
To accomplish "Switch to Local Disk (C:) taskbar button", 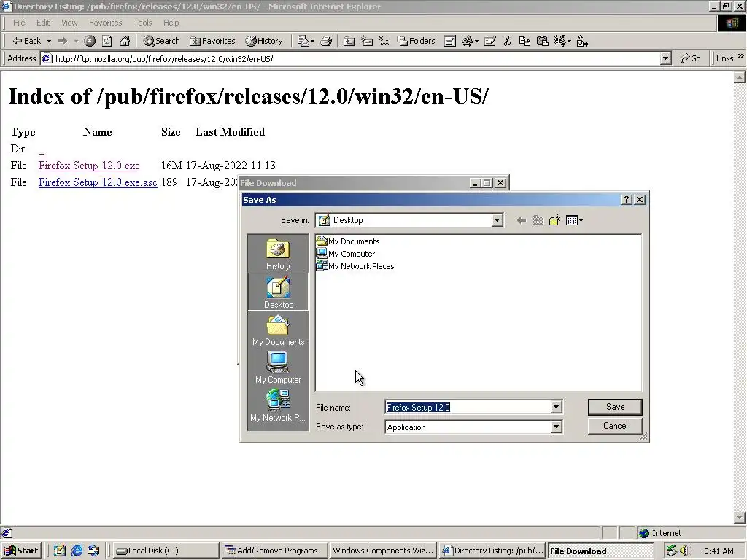I will tap(165, 551).
